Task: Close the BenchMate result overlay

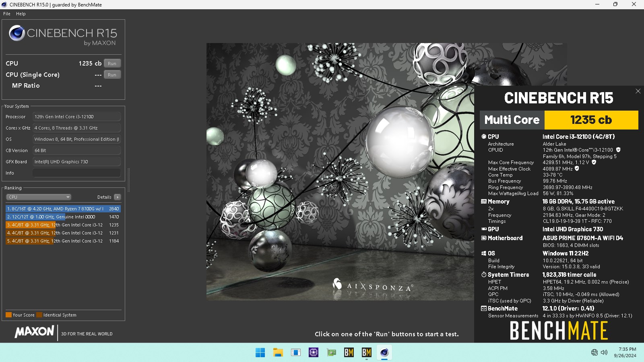Action: pyautogui.click(x=638, y=91)
